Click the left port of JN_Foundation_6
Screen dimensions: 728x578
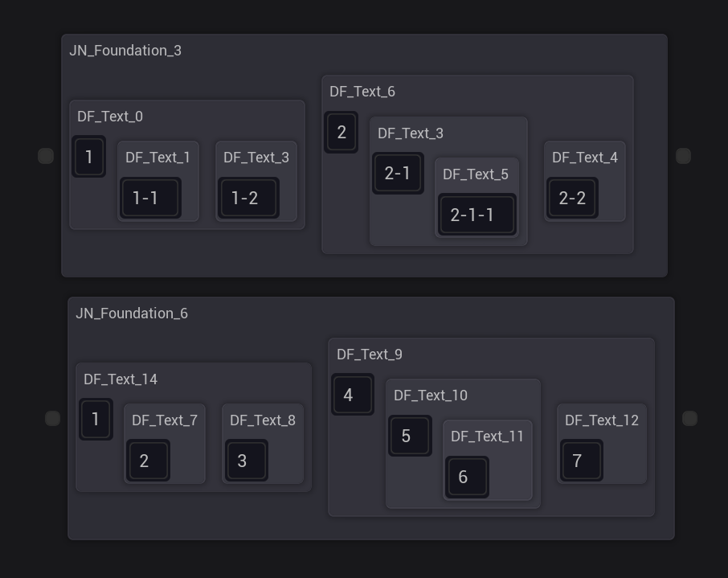point(52,418)
